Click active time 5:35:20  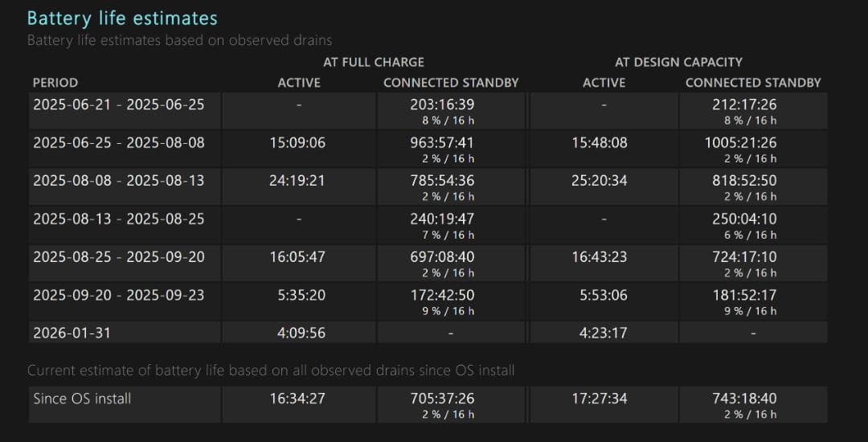coord(301,295)
